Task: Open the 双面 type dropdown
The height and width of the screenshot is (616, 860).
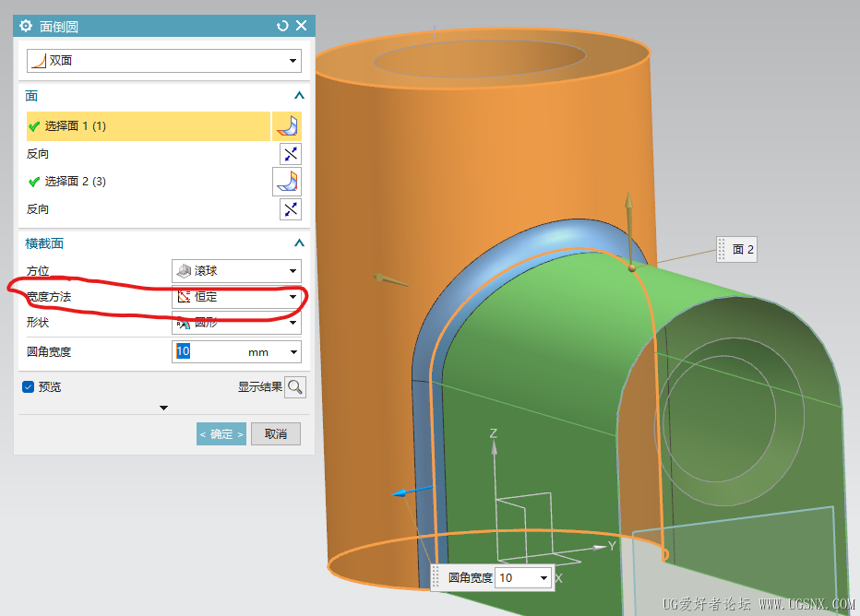Action: 163,61
